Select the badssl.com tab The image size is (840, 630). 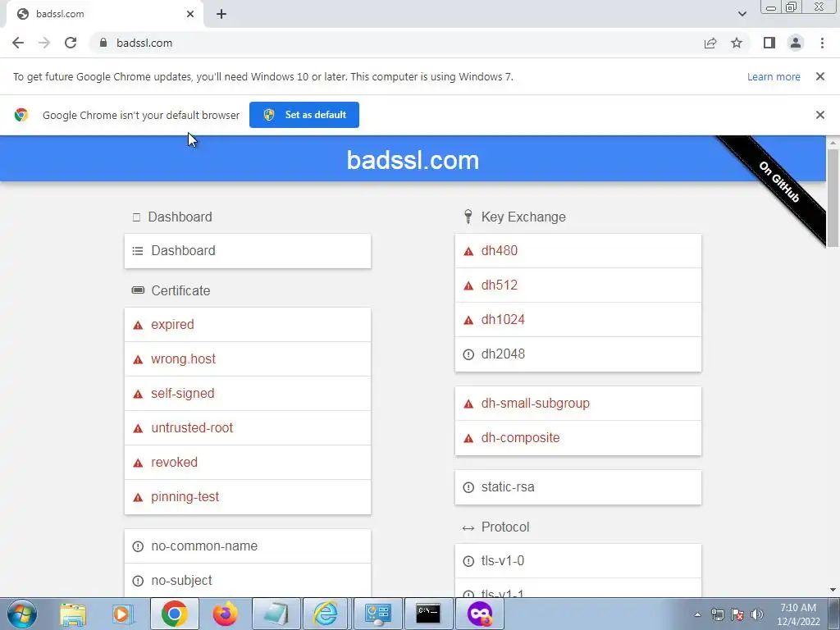(x=104, y=14)
